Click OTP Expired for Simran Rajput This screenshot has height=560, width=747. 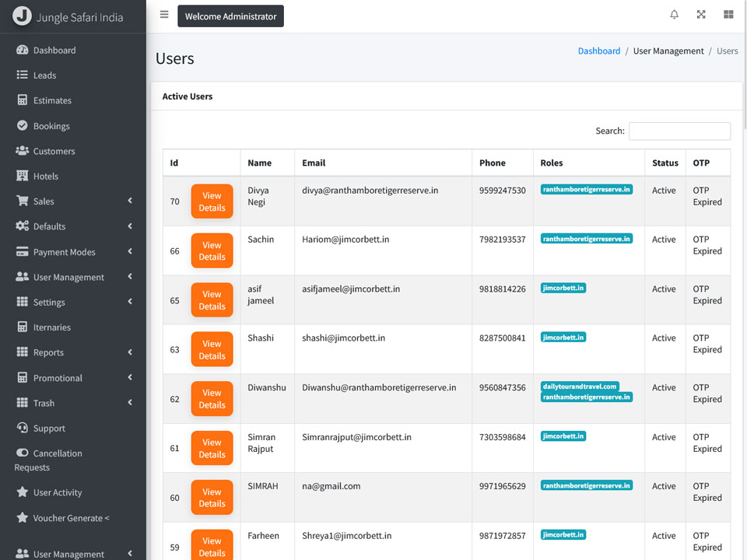tap(707, 443)
